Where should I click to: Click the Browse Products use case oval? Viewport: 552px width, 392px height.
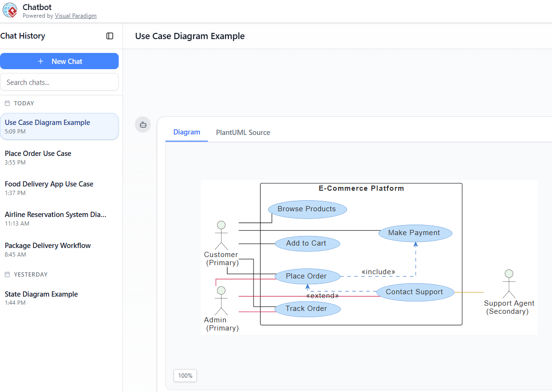point(307,209)
